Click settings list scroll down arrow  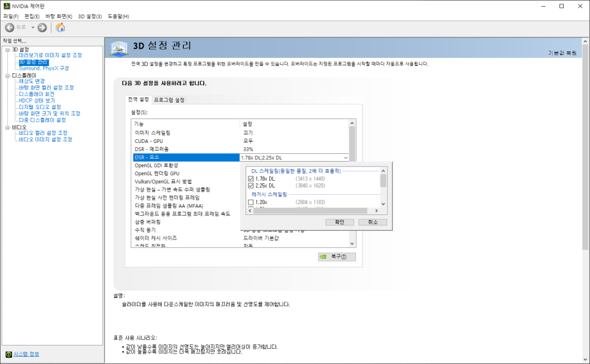coord(352,244)
